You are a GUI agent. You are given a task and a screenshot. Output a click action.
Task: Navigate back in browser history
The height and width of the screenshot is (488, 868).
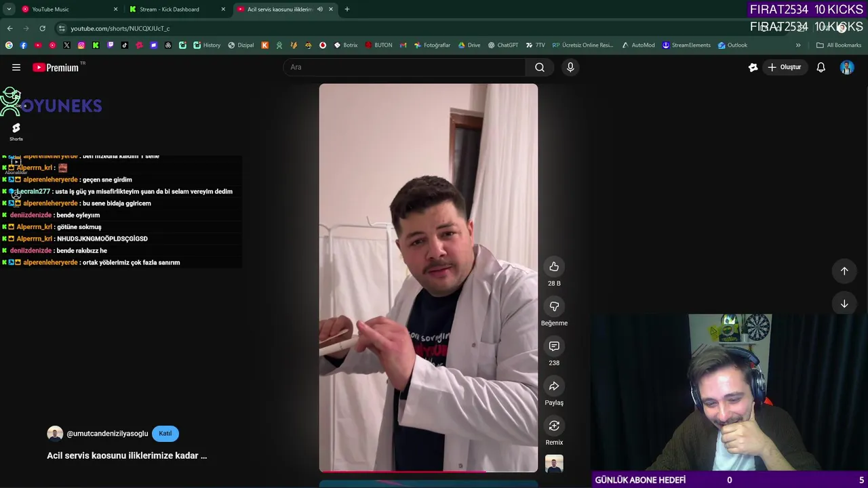coord(9,28)
